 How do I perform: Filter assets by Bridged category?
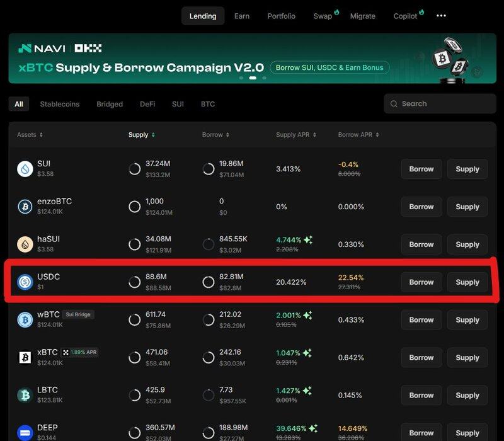pos(110,104)
